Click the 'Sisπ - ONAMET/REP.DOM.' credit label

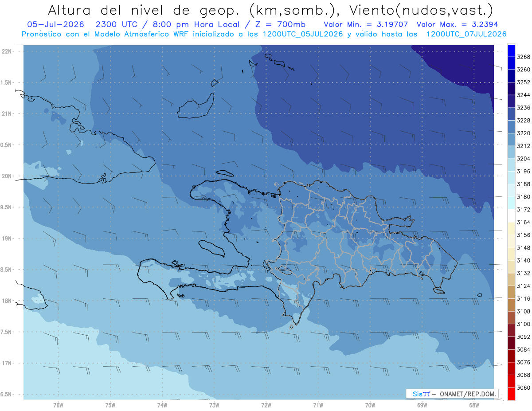coord(452,394)
